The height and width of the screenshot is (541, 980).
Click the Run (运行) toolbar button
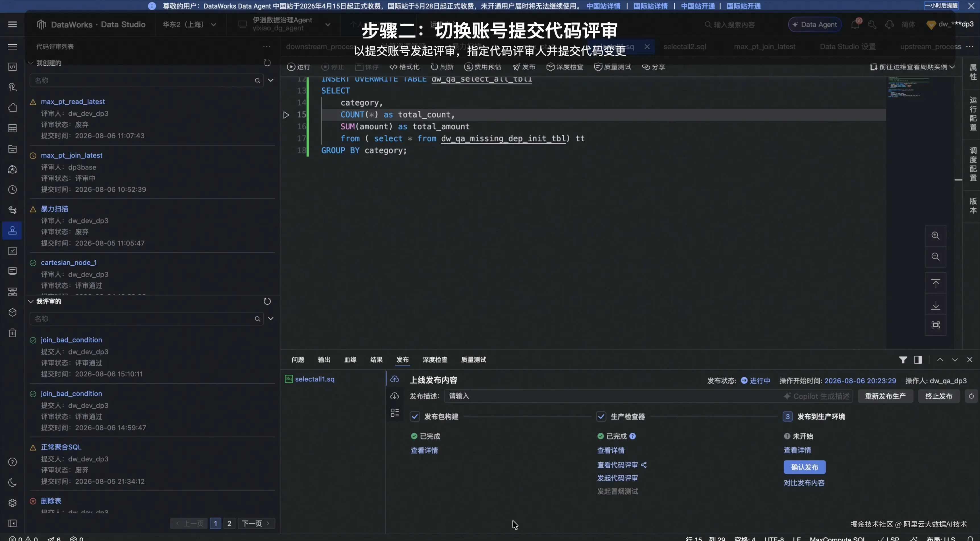299,67
